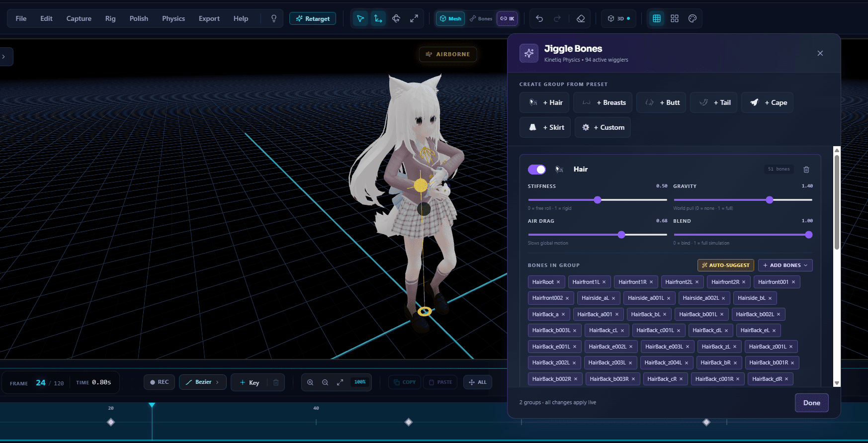Open the Capture menu
The width and height of the screenshot is (868, 443).
[x=79, y=18]
